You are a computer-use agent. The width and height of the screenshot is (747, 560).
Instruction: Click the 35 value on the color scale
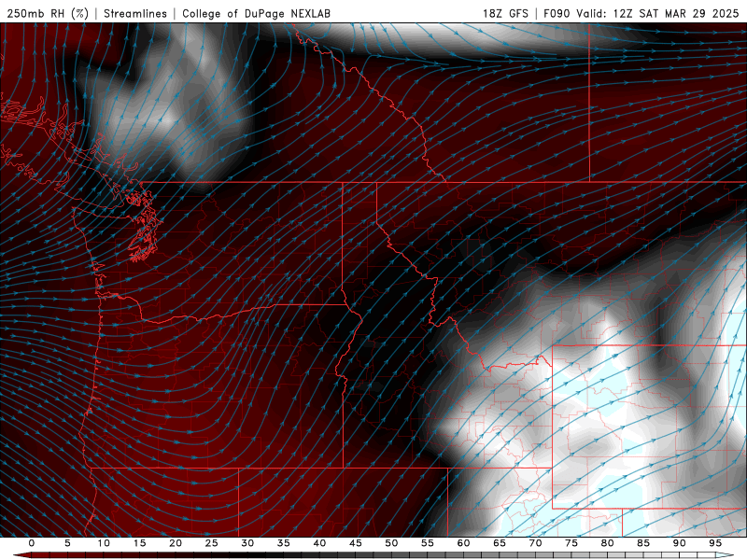[284, 543]
